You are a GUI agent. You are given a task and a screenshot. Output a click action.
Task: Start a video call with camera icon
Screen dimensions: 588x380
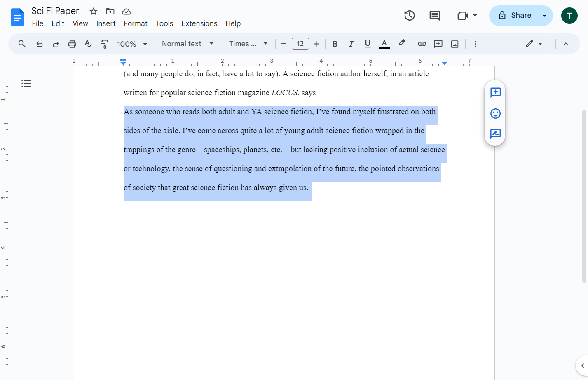[463, 16]
